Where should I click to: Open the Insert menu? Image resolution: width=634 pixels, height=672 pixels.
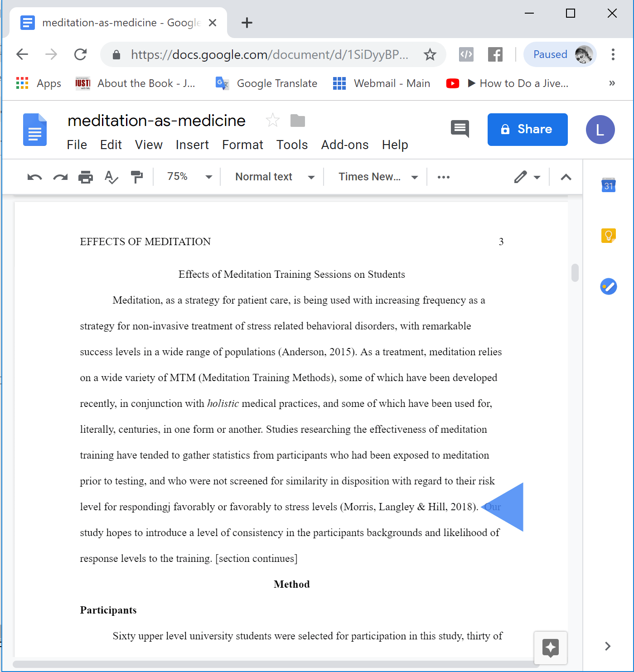(192, 145)
